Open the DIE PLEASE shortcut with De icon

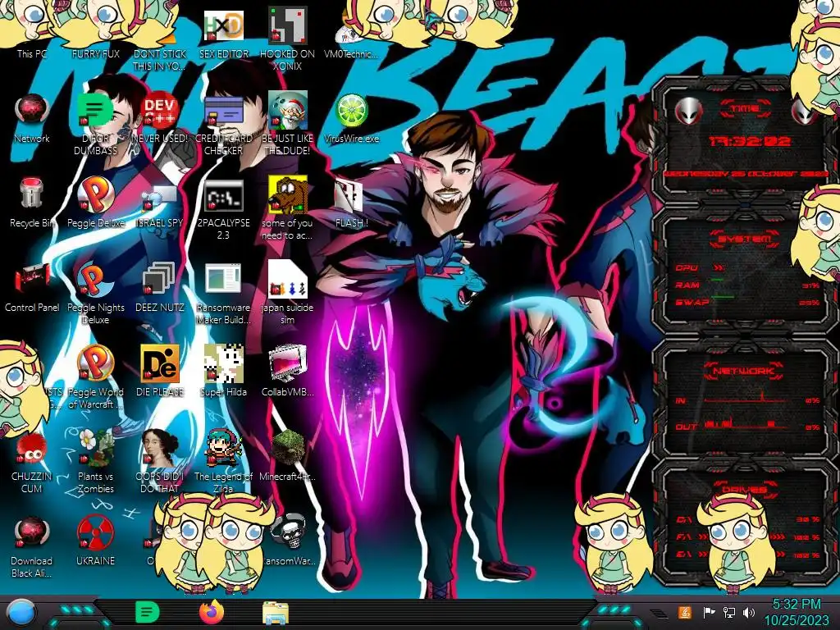tap(160, 363)
